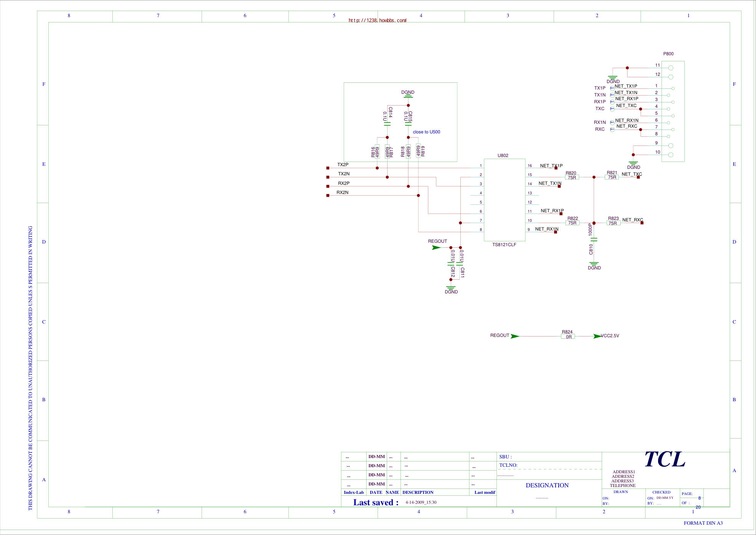Select the C810 capacitor reference
Screen dimensions: 756x535
[x=591, y=249]
